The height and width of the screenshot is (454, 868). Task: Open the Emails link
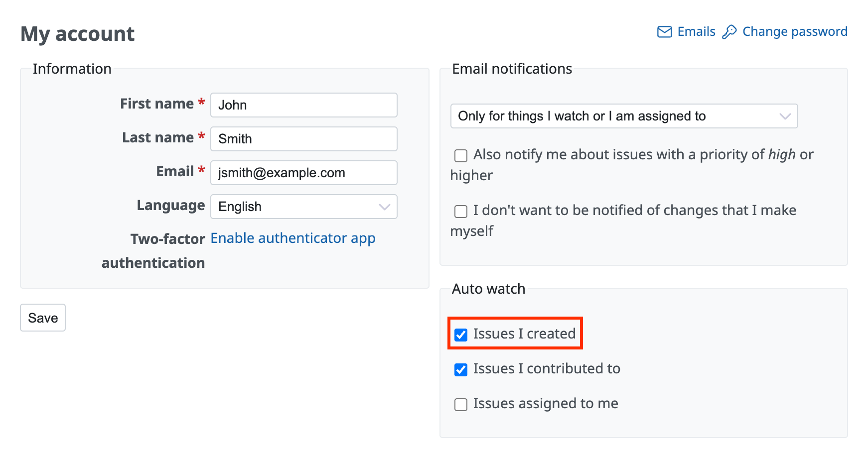[x=696, y=32]
